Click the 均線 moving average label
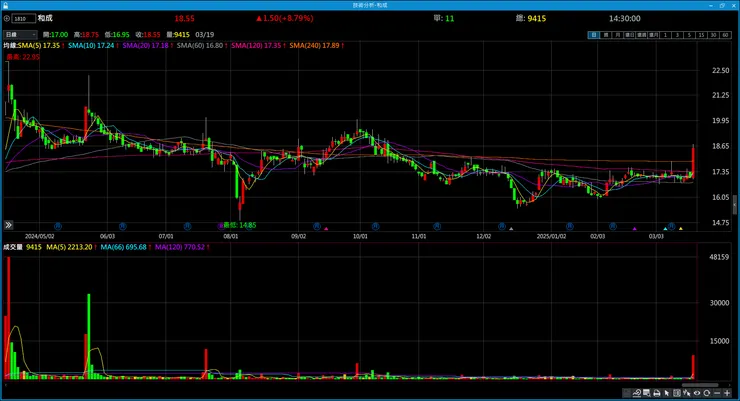The image size is (740, 401). (10, 45)
